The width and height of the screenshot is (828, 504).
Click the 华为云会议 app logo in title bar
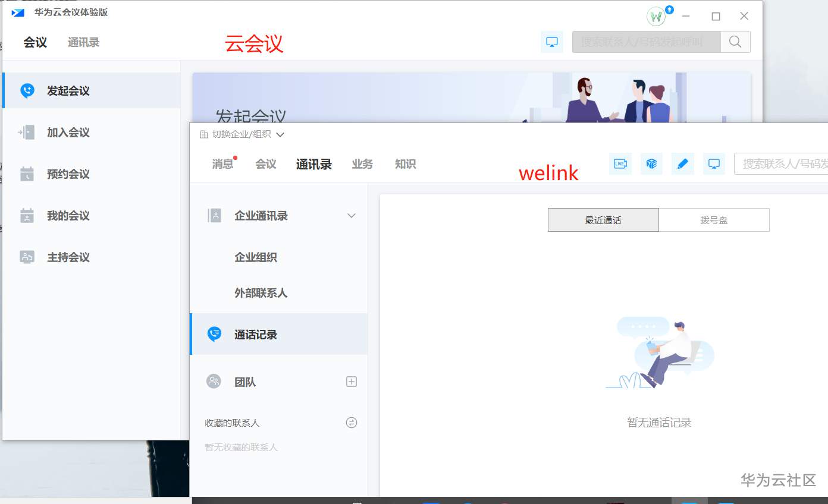tap(18, 12)
